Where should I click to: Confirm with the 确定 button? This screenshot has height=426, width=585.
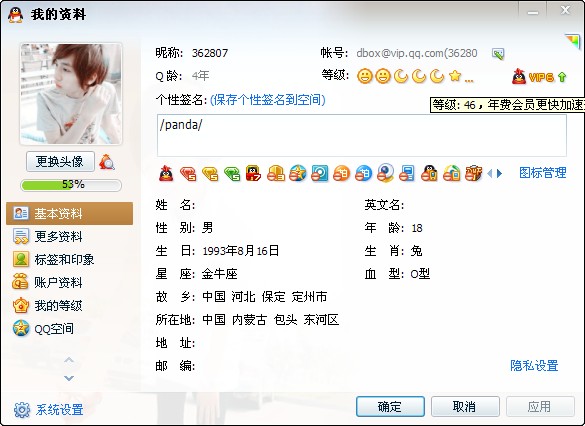click(390, 406)
